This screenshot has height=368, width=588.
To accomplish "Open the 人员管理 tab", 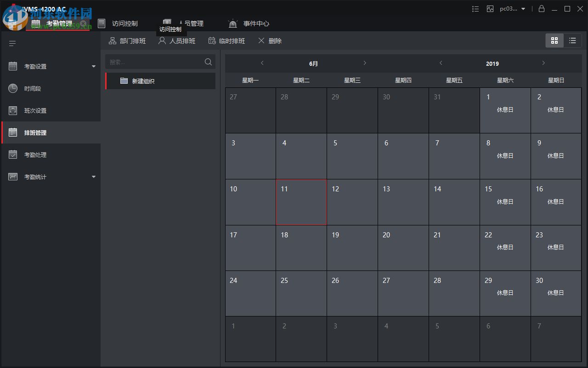I will click(184, 23).
